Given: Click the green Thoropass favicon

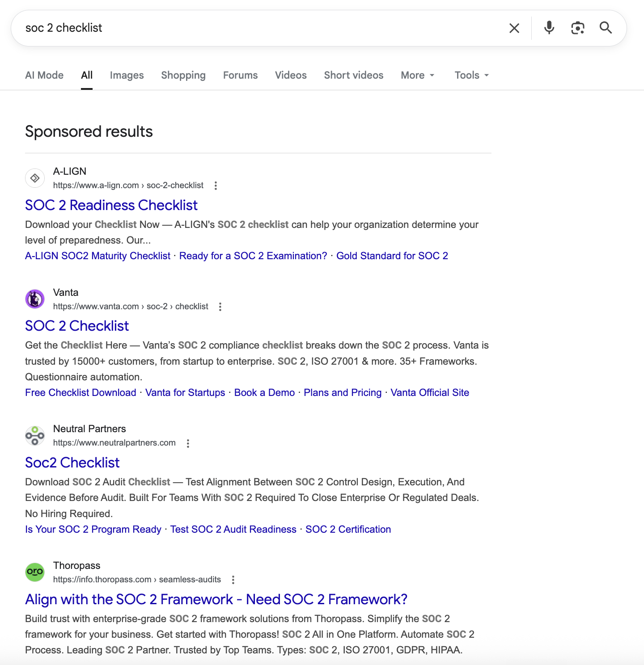Looking at the screenshot, I should pos(35,572).
